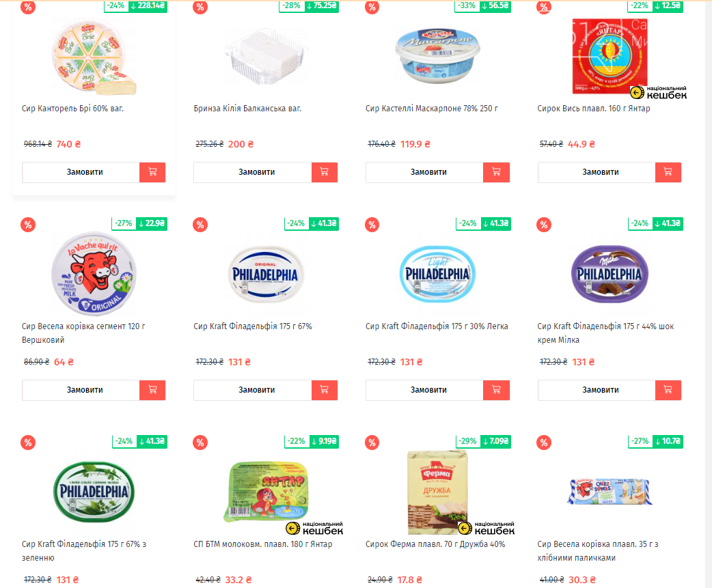Open Brie cheese product image
The height and width of the screenshot is (588, 712).
point(94,57)
